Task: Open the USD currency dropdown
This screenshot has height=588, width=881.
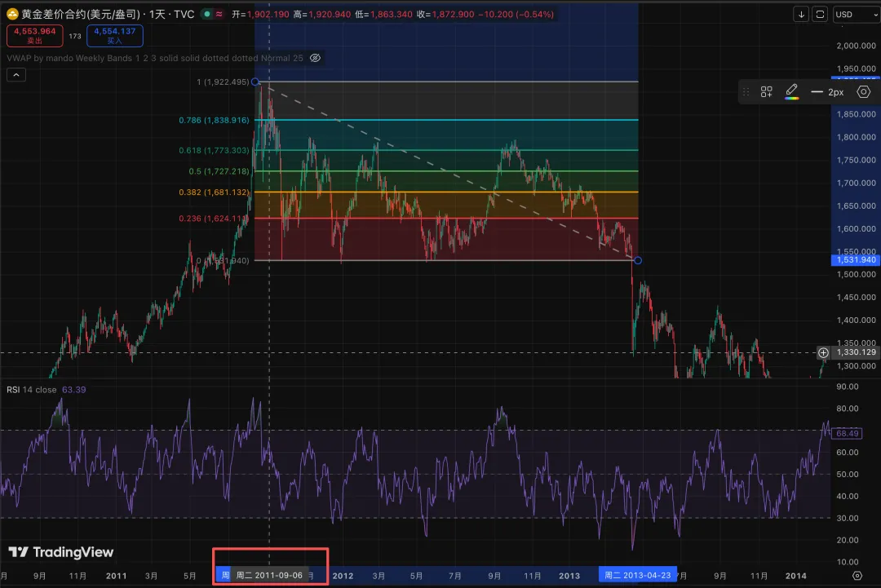Action: 855,14
